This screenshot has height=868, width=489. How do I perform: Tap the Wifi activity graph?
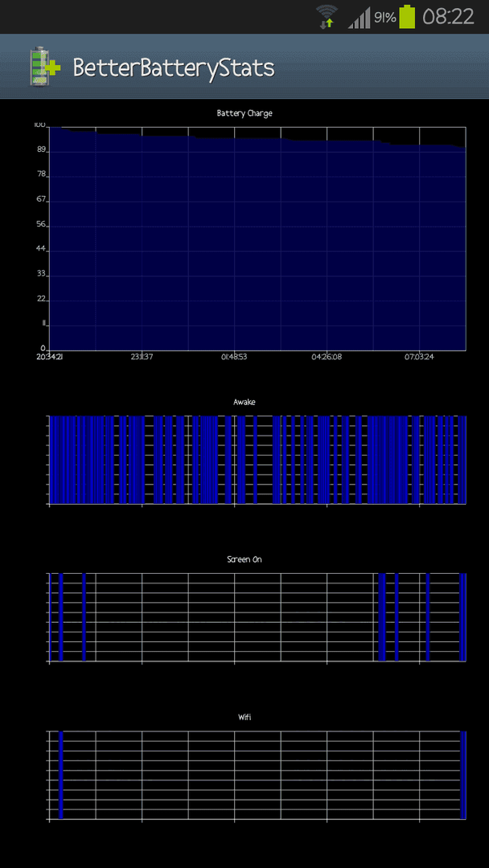[x=257, y=775]
